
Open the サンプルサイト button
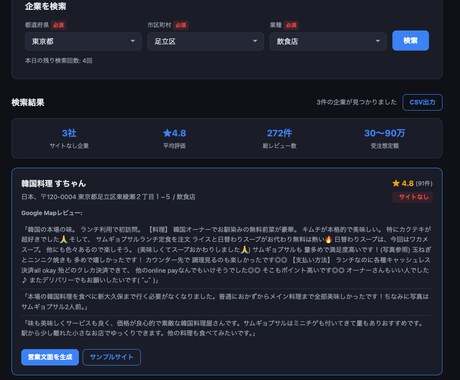(x=112, y=357)
